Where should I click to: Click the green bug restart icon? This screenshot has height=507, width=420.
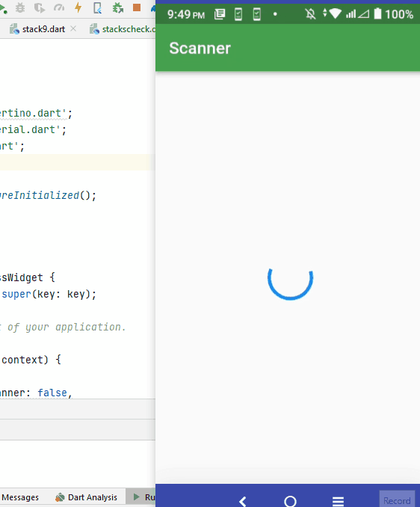point(117,7)
